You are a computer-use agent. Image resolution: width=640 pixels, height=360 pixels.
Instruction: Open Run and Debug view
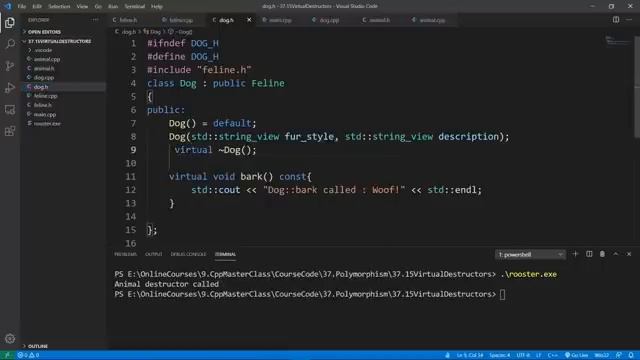click(10, 87)
